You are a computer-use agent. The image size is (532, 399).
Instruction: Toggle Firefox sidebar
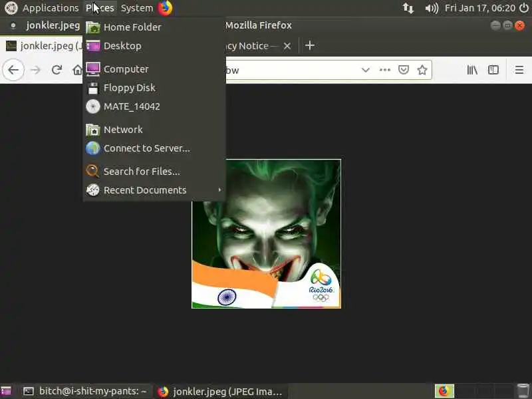tap(493, 70)
